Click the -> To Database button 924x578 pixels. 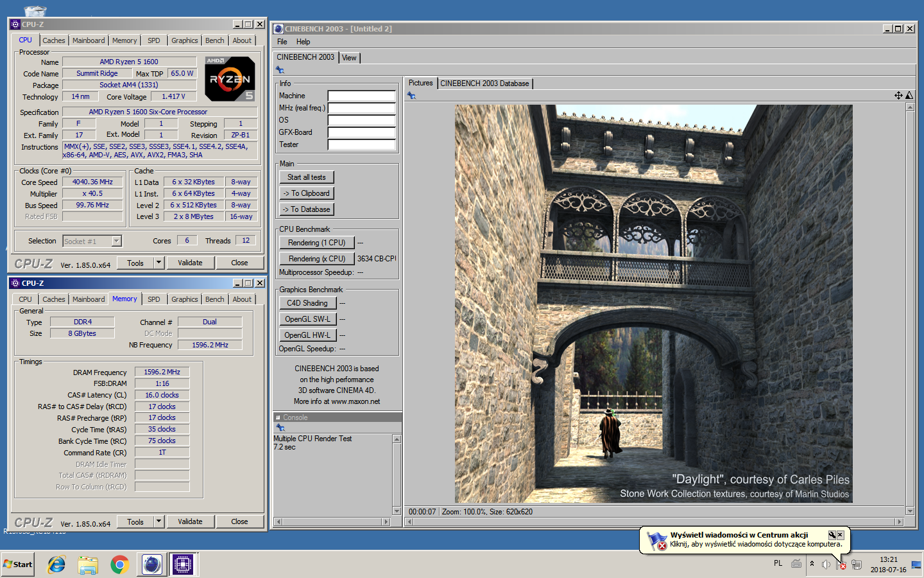pyautogui.click(x=307, y=209)
